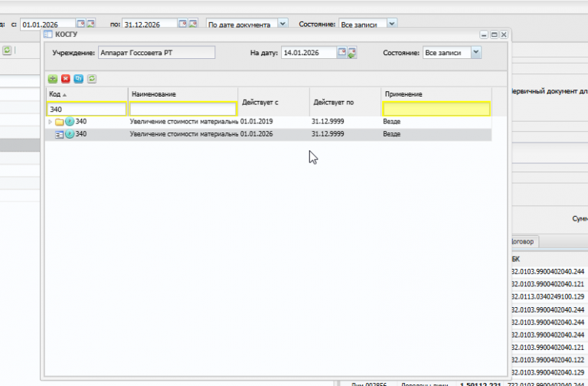Click the На дату field 14.01.2026
588x386 pixels.
309,53
